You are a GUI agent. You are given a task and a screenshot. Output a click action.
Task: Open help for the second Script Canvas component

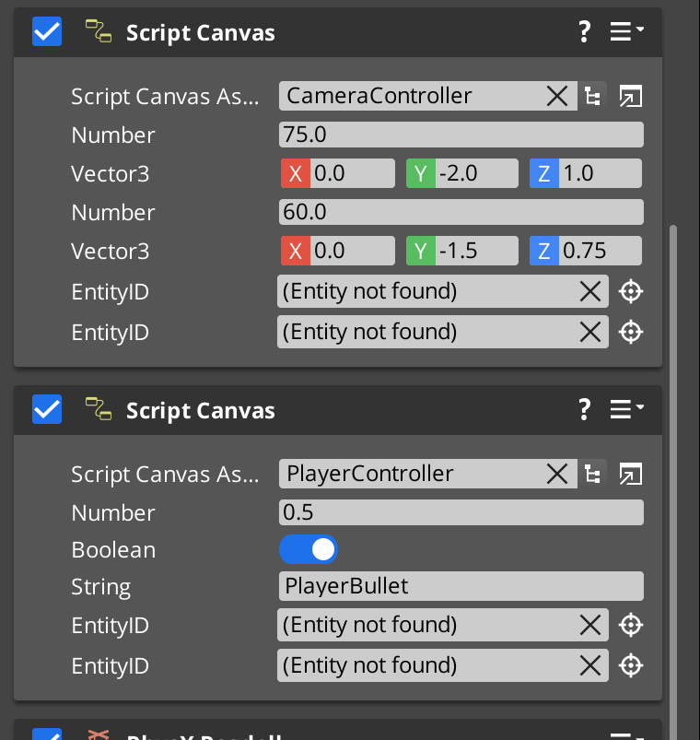click(584, 408)
